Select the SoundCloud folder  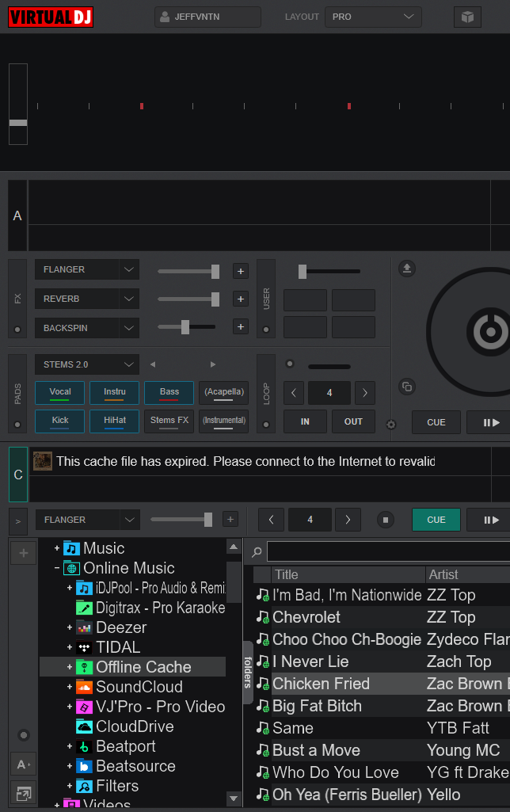(139, 687)
